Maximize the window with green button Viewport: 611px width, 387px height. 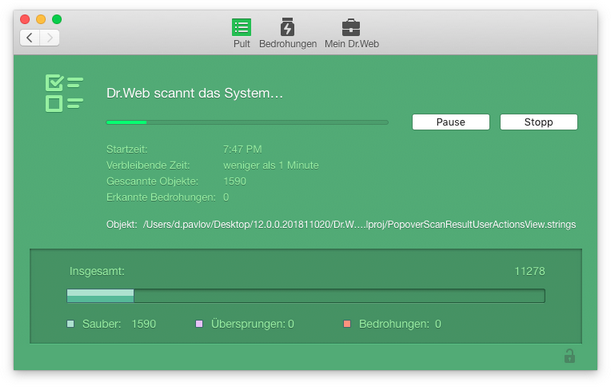pos(57,19)
